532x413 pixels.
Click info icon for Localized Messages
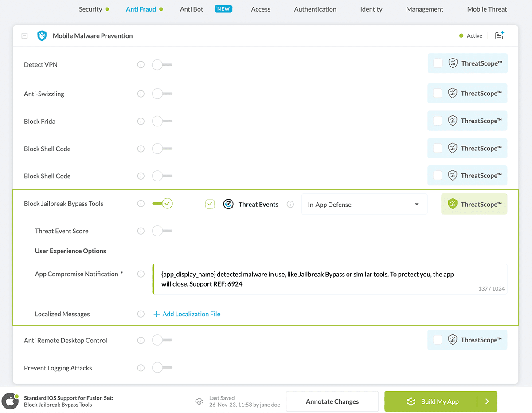tap(141, 314)
